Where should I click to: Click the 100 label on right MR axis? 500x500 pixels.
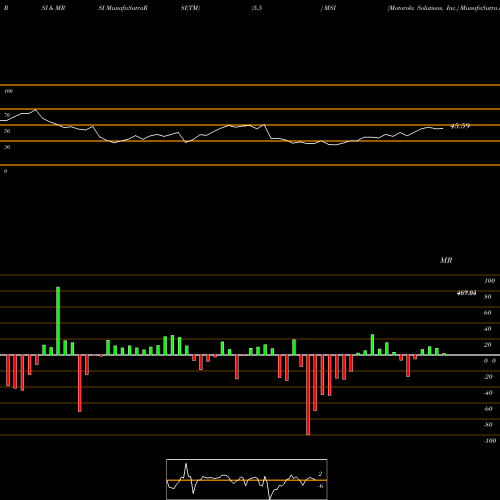click(x=490, y=281)
